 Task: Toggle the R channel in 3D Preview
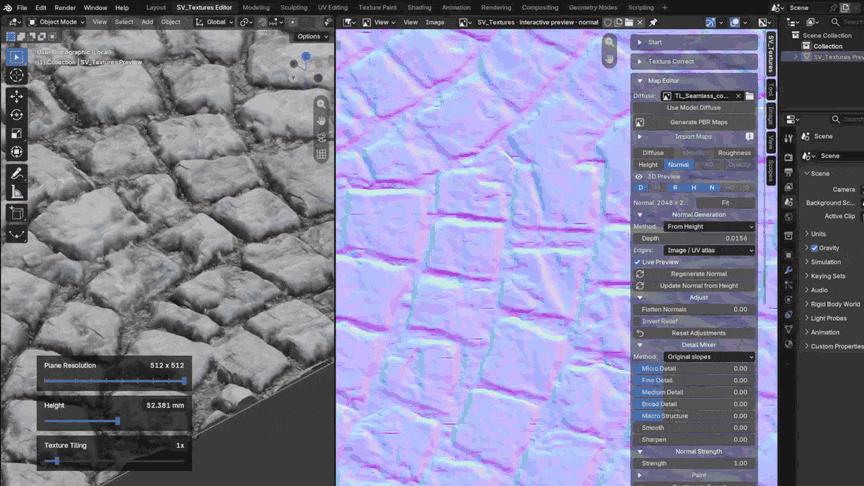click(676, 188)
